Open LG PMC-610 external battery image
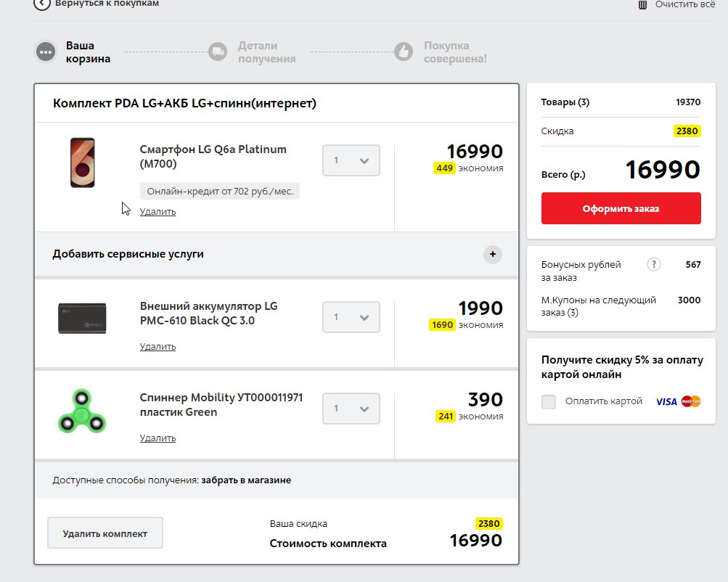Image resolution: width=728 pixels, height=582 pixels. pos(82,318)
